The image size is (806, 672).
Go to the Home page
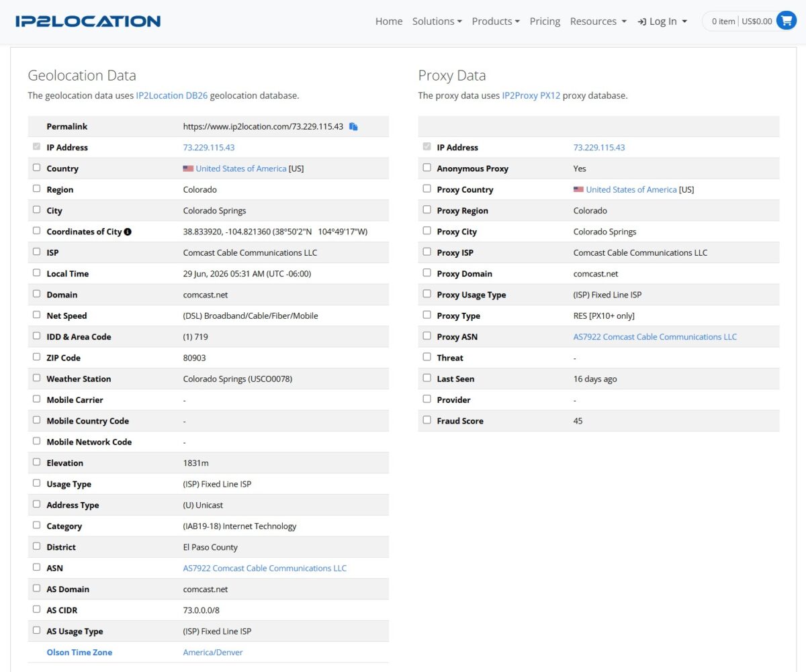(389, 21)
